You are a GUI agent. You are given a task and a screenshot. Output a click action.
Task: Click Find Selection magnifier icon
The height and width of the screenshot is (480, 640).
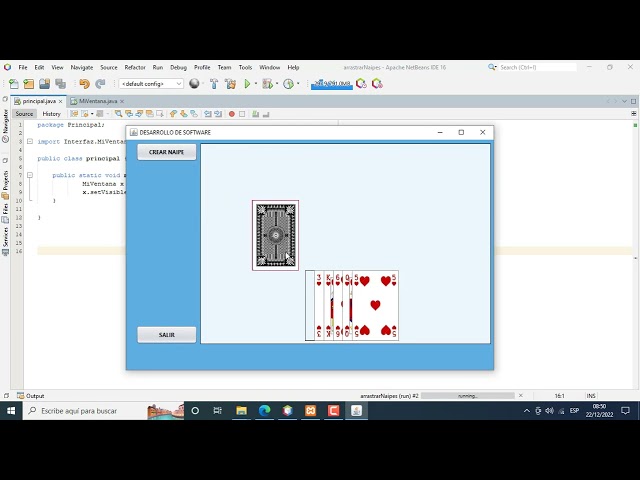click(x=118, y=114)
